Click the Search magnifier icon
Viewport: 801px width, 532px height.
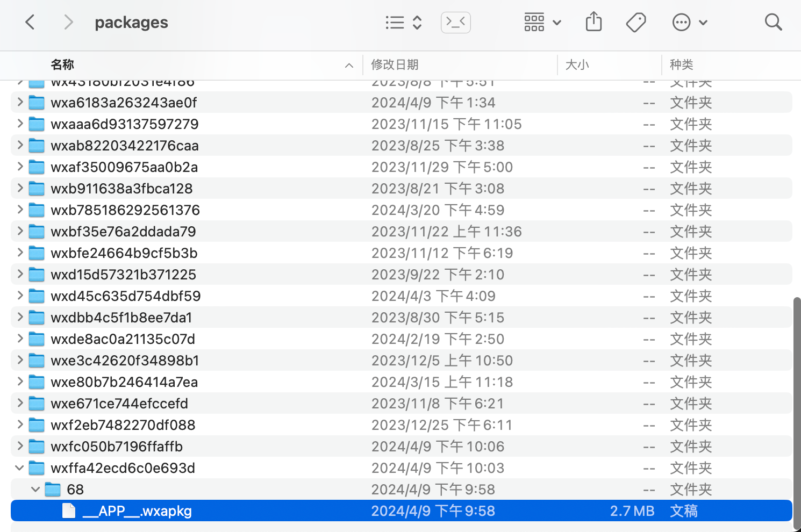tap(773, 23)
